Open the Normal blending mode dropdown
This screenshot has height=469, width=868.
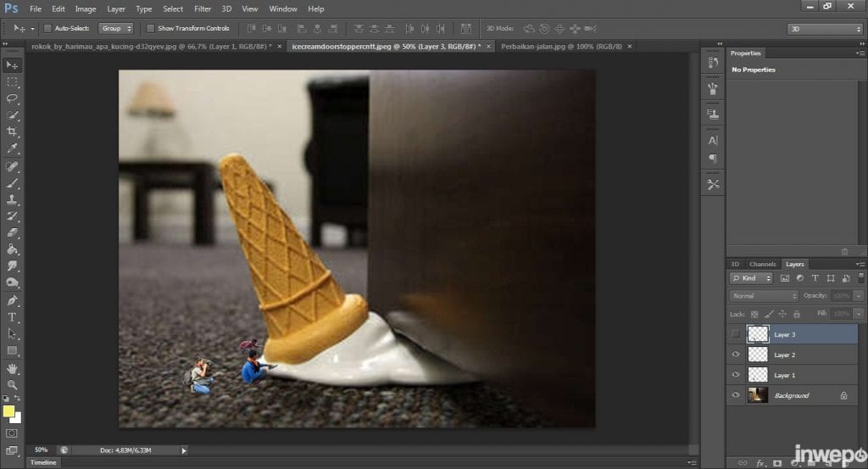[764, 296]
